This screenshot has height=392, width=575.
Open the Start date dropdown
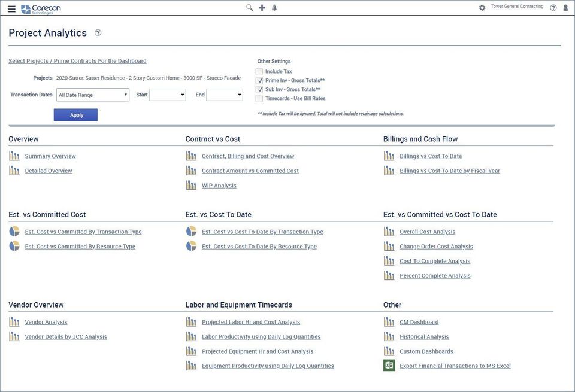point(168,95)
